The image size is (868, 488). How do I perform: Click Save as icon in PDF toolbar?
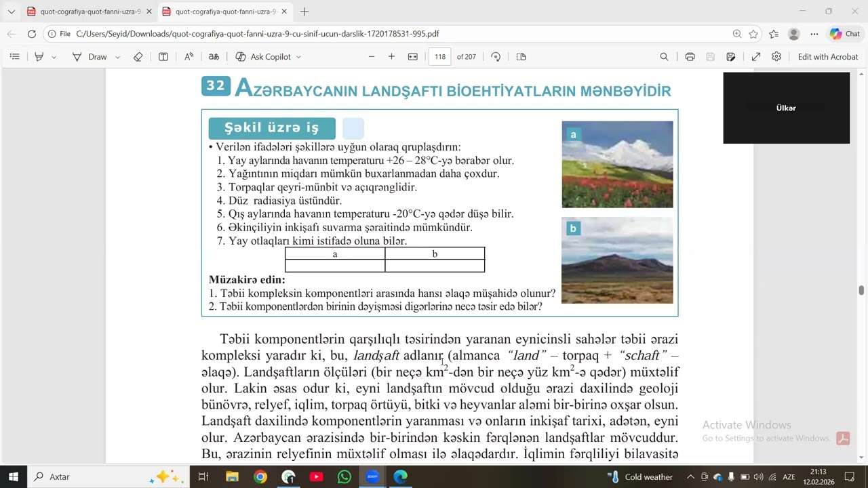730,57
